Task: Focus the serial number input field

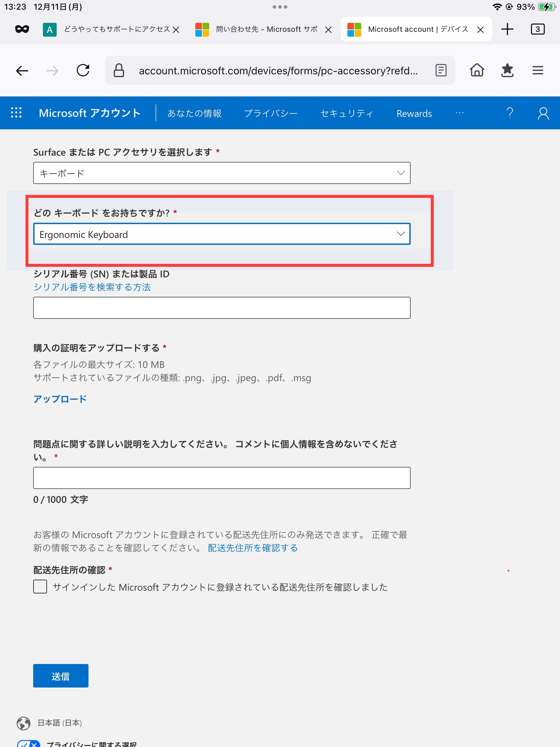Action: click(x=222, y=308)
